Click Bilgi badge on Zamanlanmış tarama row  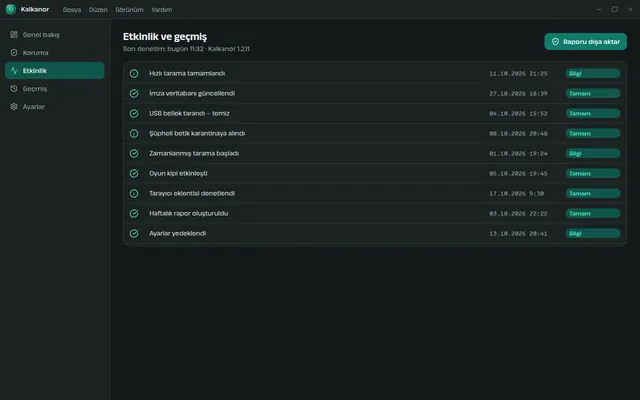pyautogui.click(x=593, y=153)
